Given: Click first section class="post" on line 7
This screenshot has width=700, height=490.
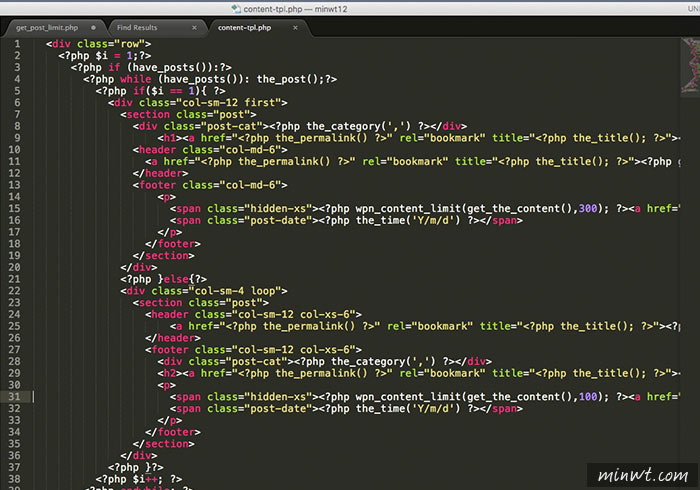Looking at the screenshot, I should click(x=188, y=114).
